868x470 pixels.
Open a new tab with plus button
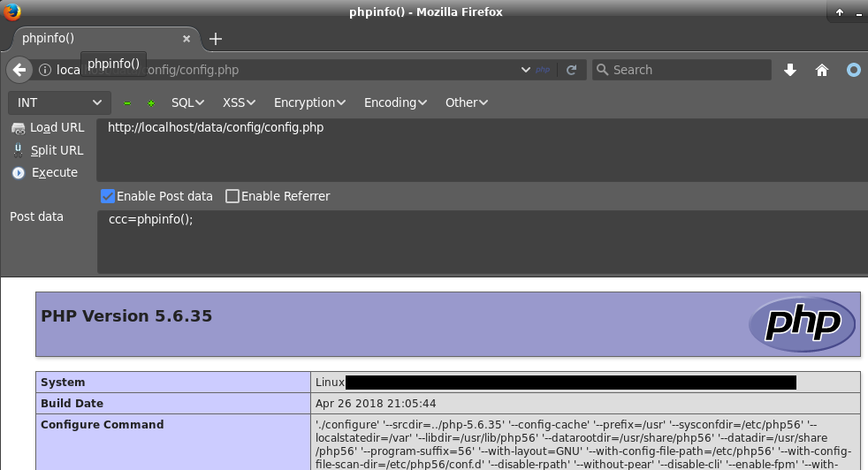(x=216, y=39)
